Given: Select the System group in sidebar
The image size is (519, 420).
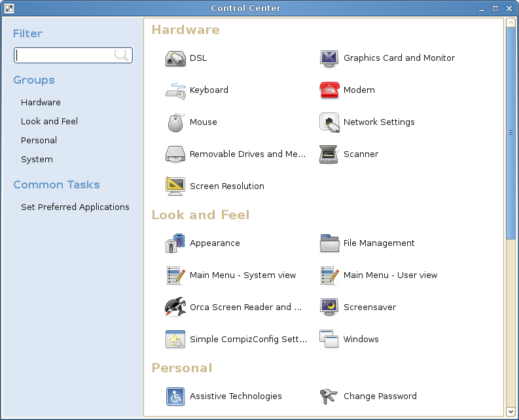Looking at the screenshot, I should (x=37, y=160).
